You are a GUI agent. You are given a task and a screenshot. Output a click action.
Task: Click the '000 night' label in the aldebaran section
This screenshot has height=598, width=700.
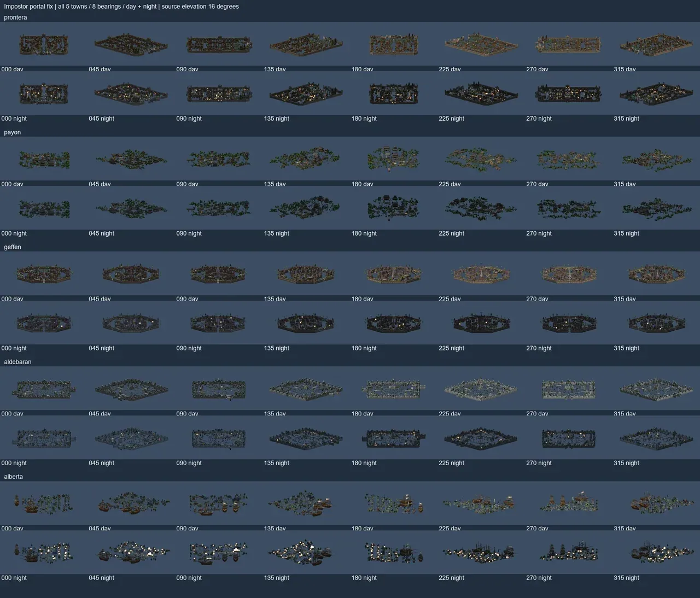(x=14, y=463)
